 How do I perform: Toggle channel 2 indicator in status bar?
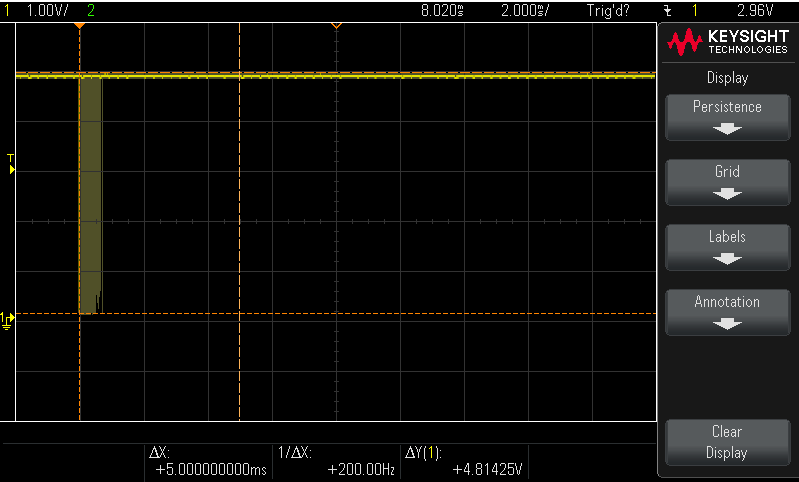click(x=92, y=10)
